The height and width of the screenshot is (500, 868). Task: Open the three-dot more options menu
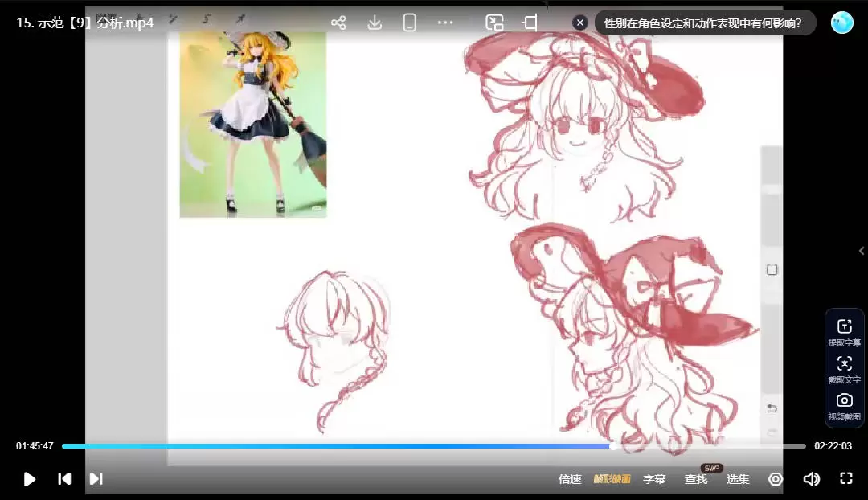pyautogui.click(x=445, y=23)
